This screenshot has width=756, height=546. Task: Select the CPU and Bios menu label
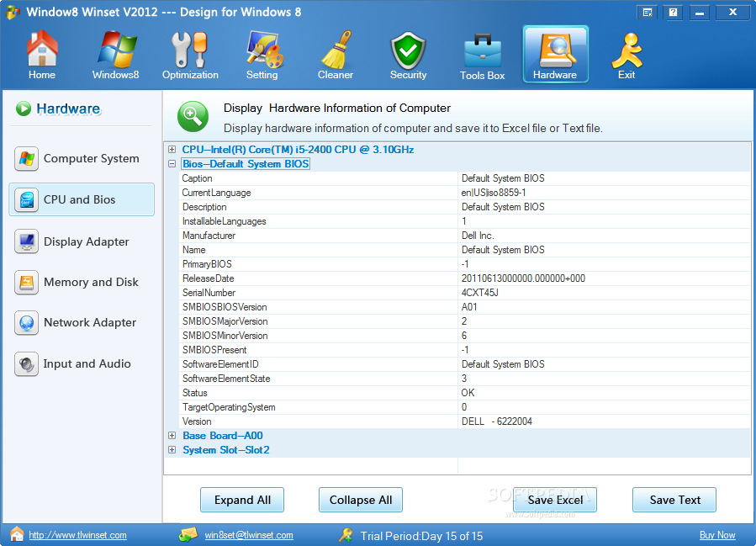[80, 199]
